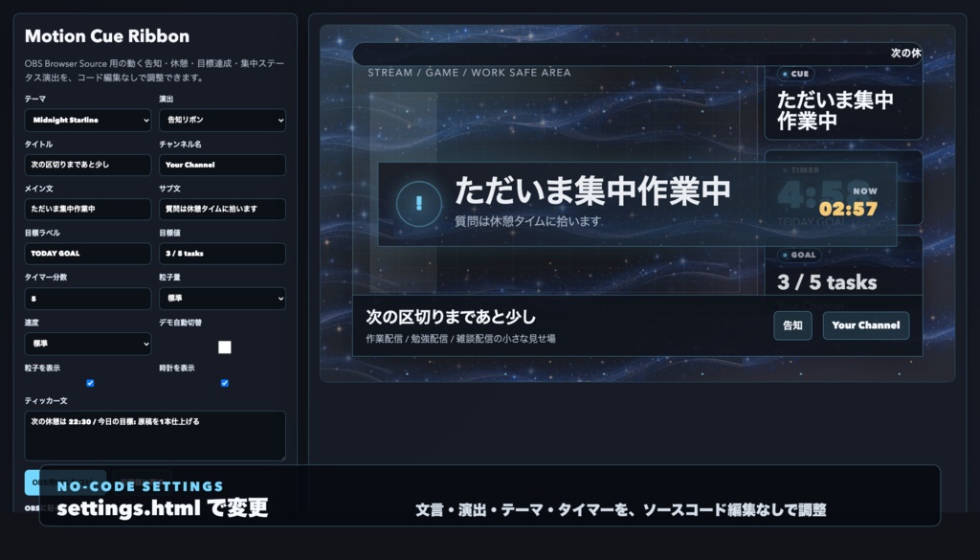Click 次の区切りまであと少し title in preview

[x=451, y=317]
